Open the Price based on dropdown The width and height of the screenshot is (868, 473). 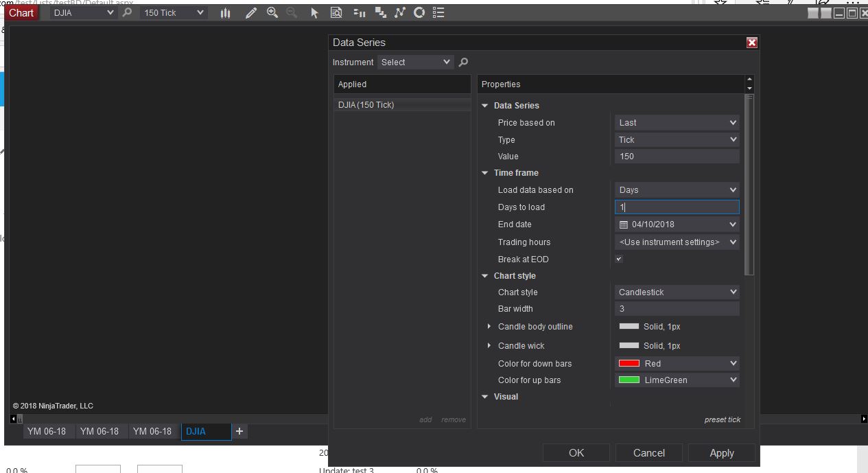(677, 123)
